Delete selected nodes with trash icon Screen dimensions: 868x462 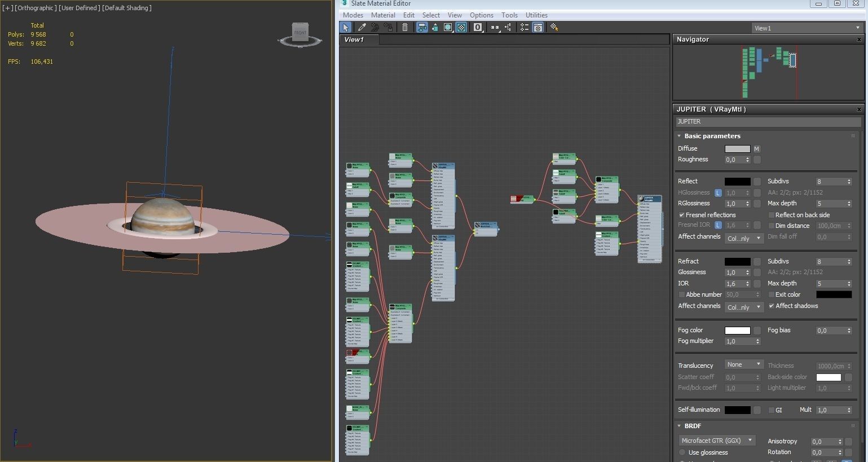click(405, 27)
